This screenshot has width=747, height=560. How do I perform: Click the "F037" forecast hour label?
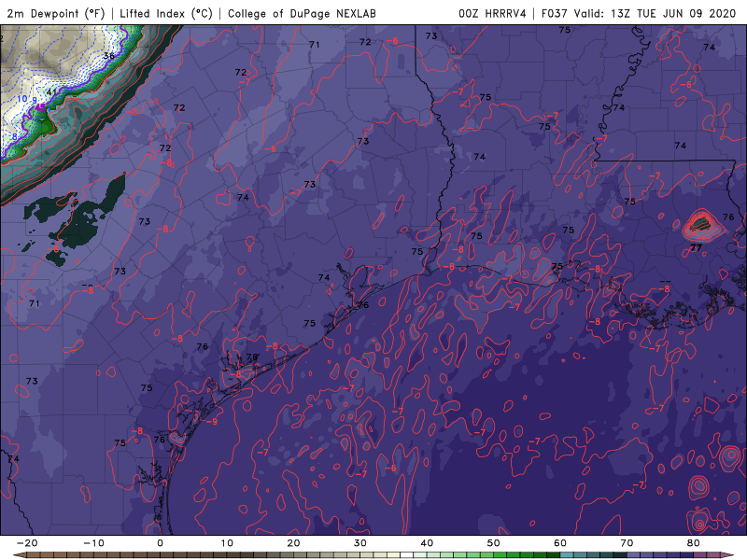click(554, 13)
